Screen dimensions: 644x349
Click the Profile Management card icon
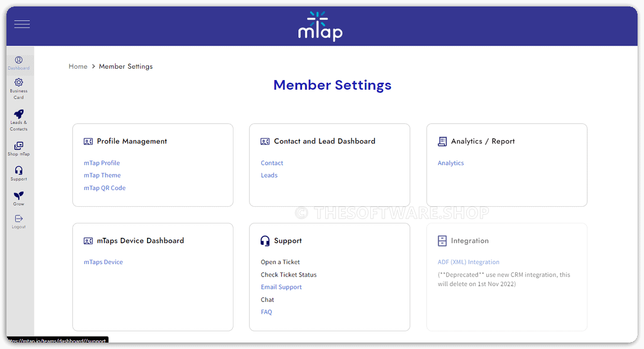pyautogui.click(x=89, y=142)
